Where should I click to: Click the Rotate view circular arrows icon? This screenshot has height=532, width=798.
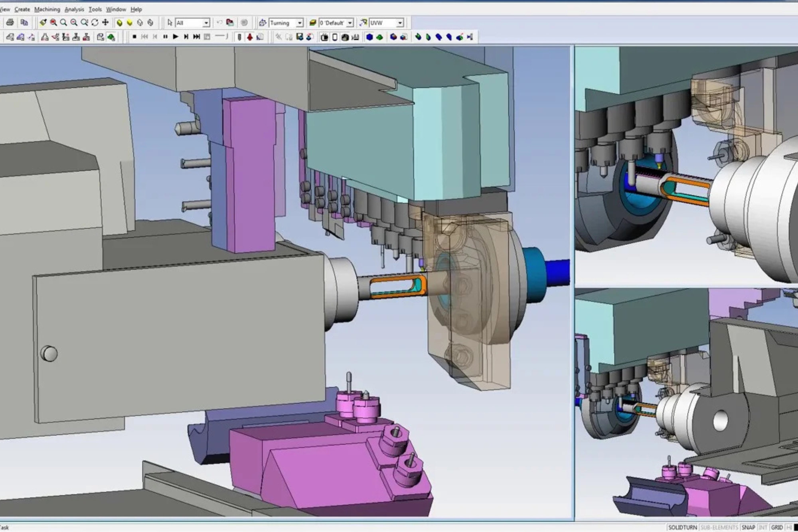(95, 23)
